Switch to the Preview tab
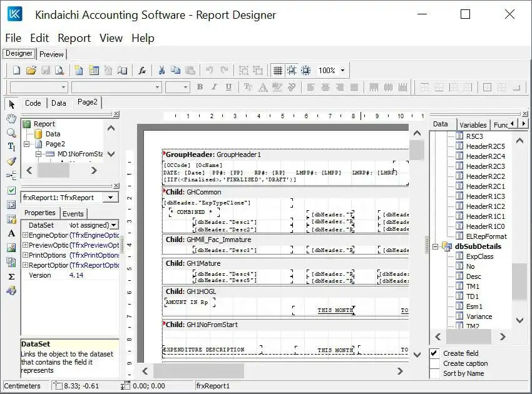532x394 pixels. pos(51,54)
